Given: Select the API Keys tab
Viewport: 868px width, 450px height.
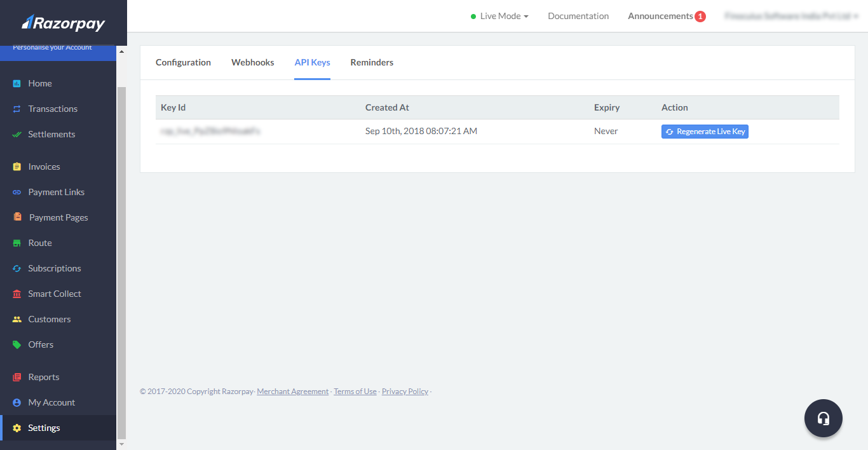Looking at the screenshot, I should pos(312,62).
